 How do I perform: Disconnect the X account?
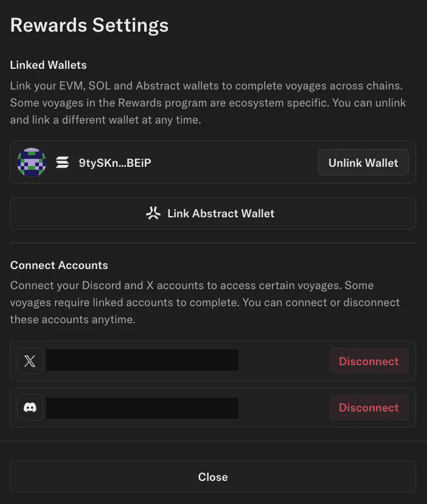(369, 361)
